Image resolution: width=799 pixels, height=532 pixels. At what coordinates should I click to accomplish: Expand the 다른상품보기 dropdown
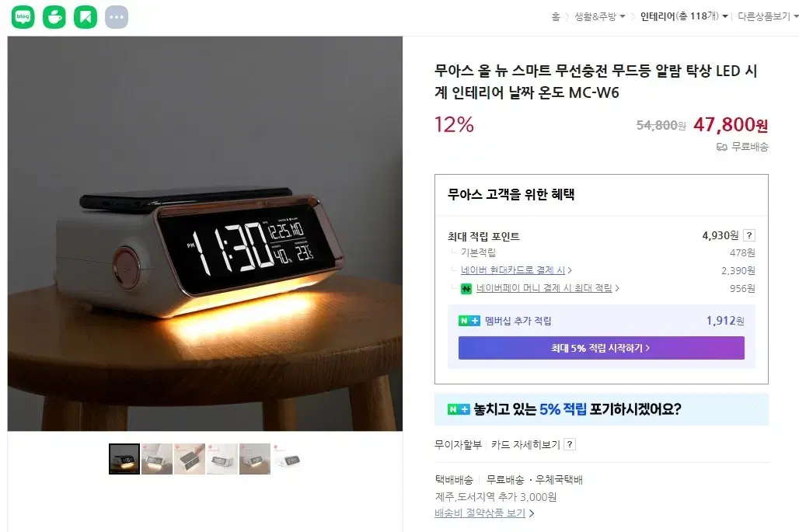click(768, 17)
